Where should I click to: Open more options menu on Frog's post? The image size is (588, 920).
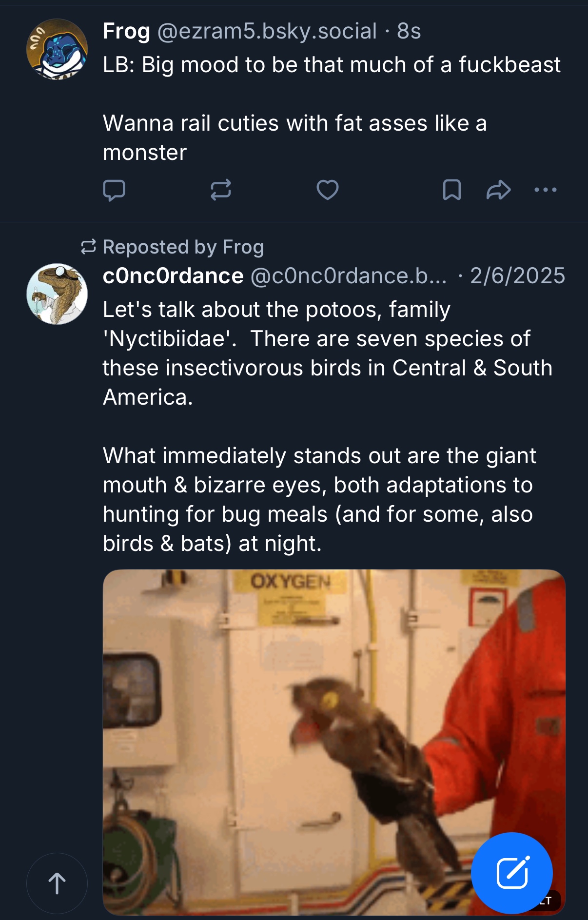546,190
